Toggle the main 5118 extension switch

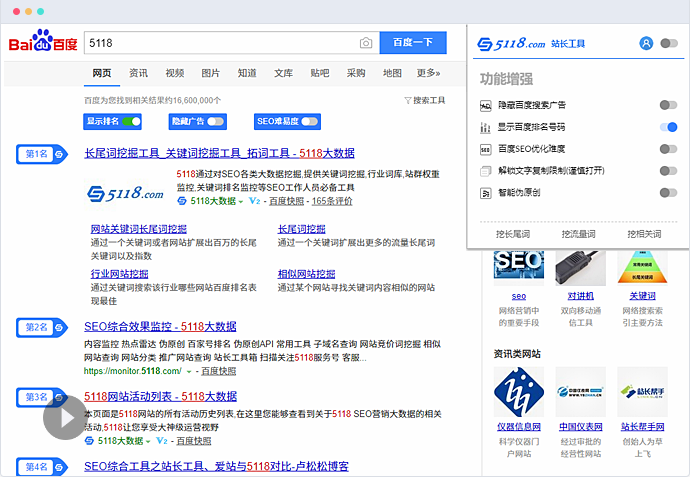tap(669, 43)
